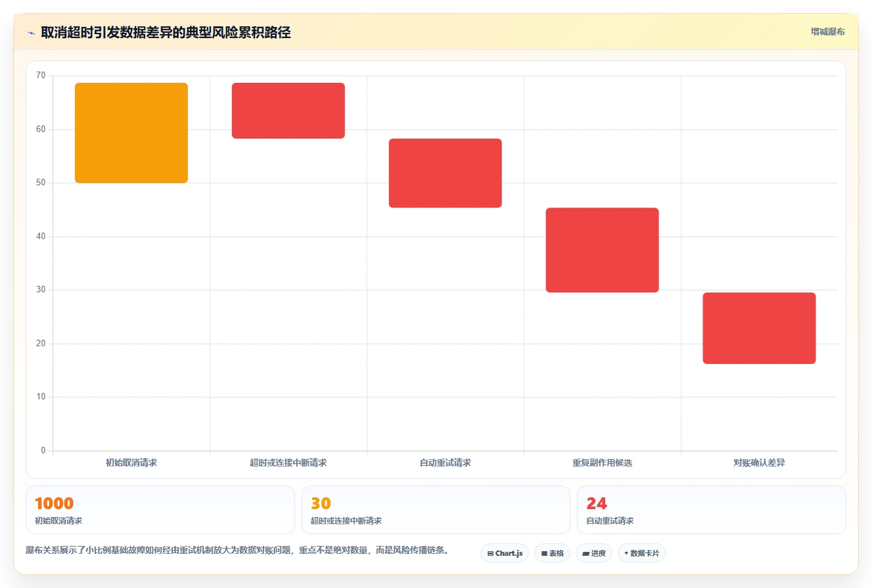
Task: Select the 数据卡片 chip
Action: [641, 553]
